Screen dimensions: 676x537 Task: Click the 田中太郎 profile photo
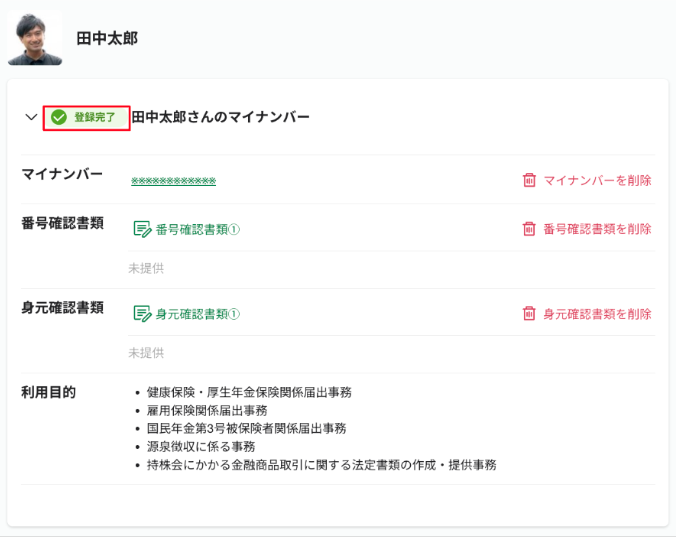point(35,38)
